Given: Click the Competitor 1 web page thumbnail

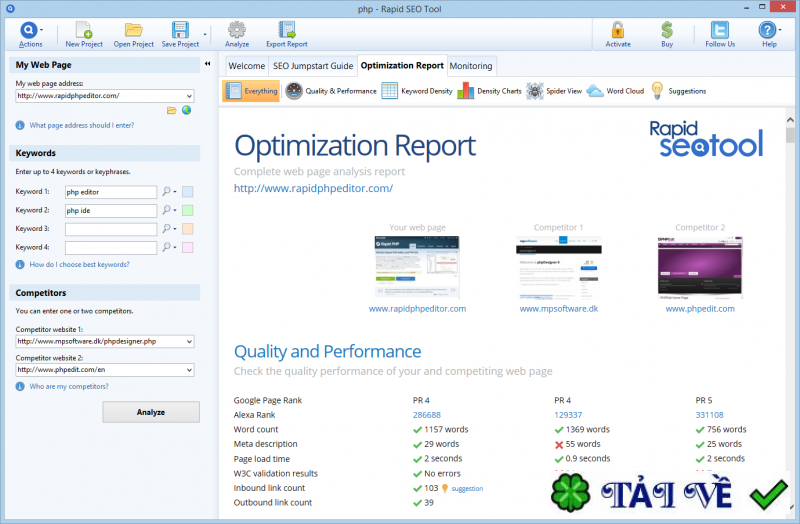Looking at the screenshot, I should [x=558, y=267].
